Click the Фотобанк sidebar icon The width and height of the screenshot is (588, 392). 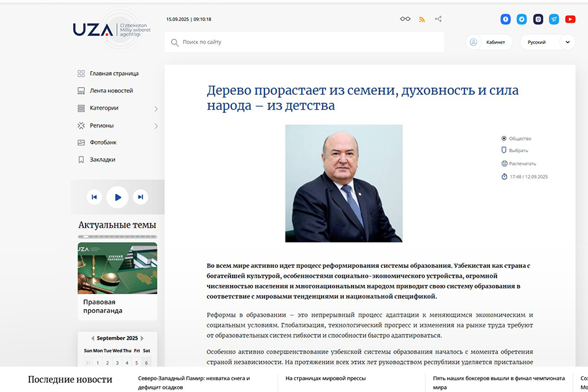81,142
